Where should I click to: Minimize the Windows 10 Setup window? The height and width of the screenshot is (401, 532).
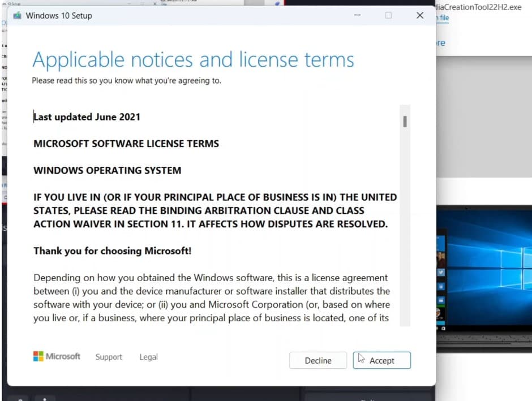coord(357,15)
